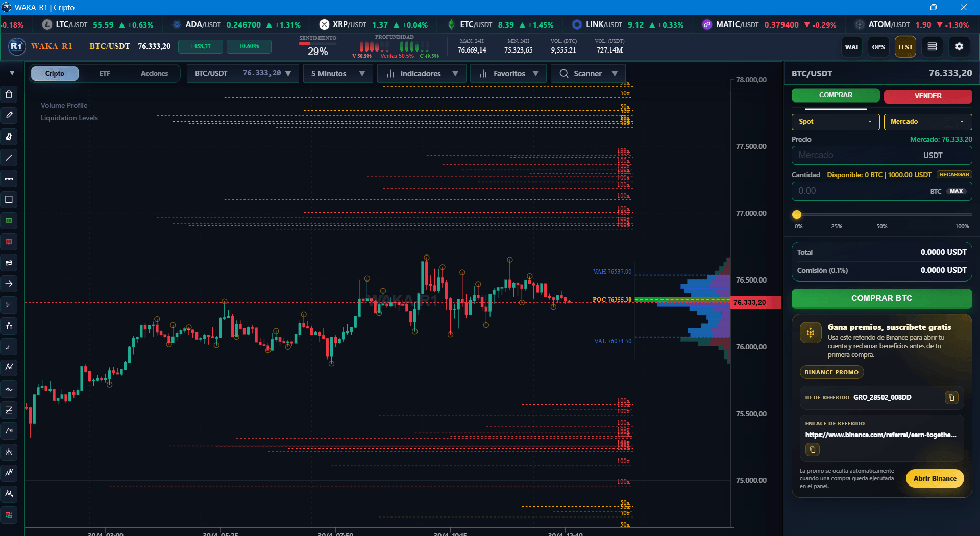The height and width of the screenshot is (536, 980).
Task: Expand the Indicadores dropdown
Action: pyautogui.click(x=421, y=73)
